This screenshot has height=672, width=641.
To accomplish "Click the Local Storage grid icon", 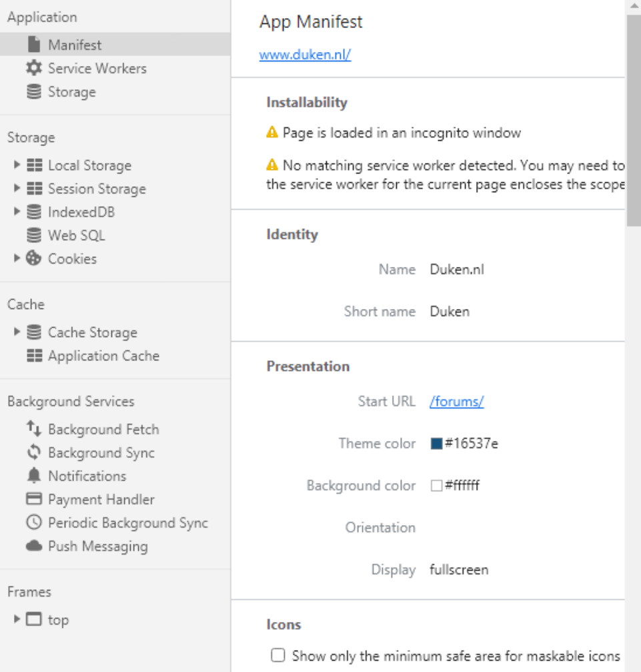I will click(34, 165).
